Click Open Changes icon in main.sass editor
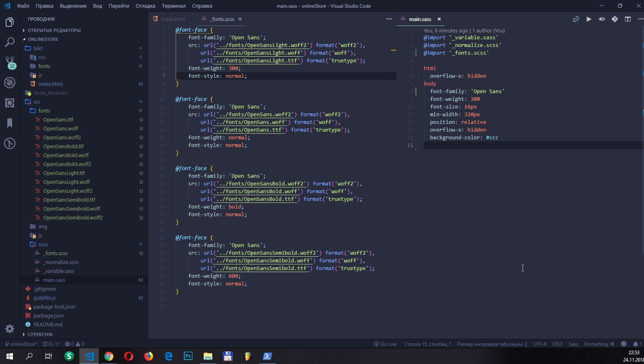 (576, 19)
